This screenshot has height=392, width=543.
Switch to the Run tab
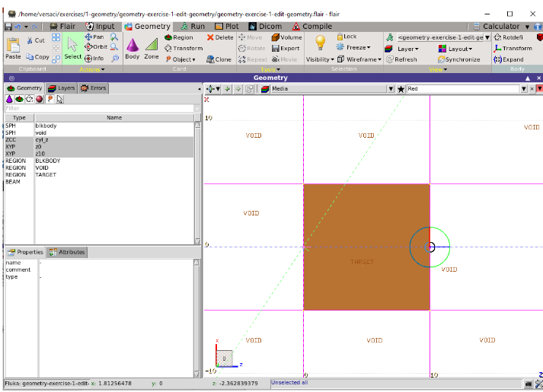click(193, 27)
